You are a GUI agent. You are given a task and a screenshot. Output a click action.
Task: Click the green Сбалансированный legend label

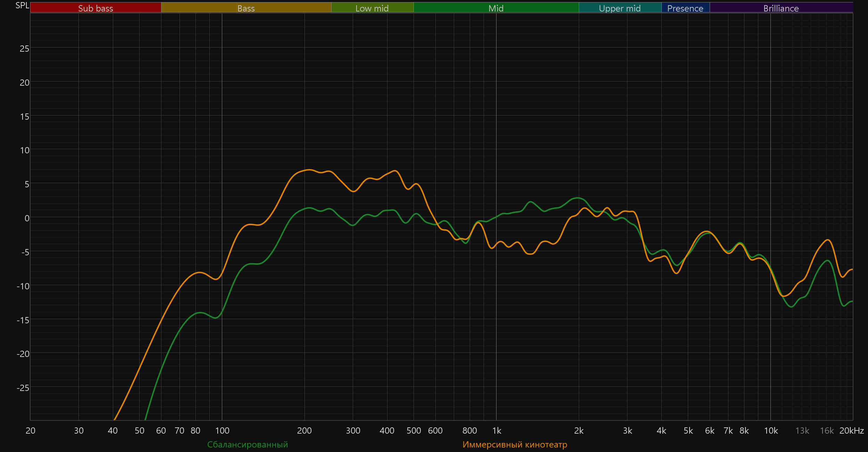click(248, 444)
